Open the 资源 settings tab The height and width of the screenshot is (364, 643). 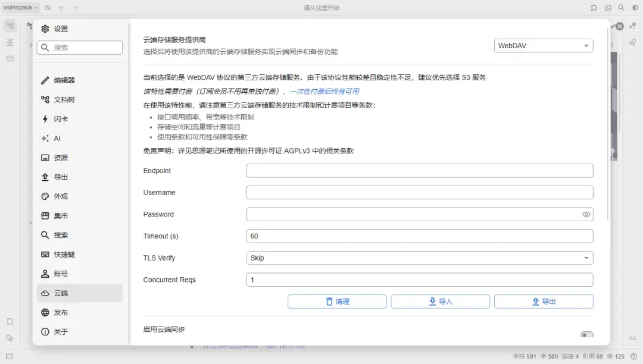(80, 158)
